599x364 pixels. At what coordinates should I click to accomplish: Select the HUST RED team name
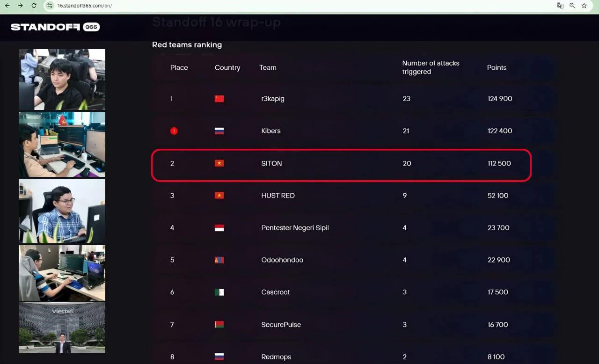click(x=278, y=196)
